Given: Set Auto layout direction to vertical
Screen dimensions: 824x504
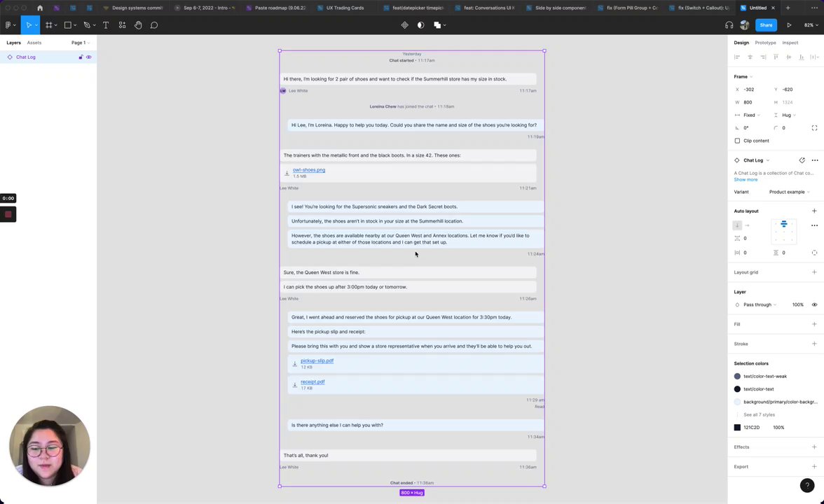Looking at the screenshot, I should click(x=737, y=225).
